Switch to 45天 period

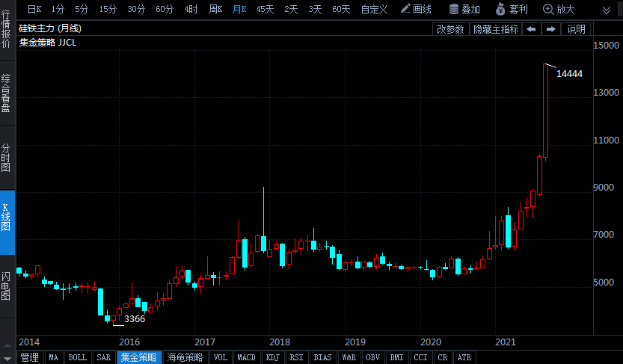(x=265, y=9)
